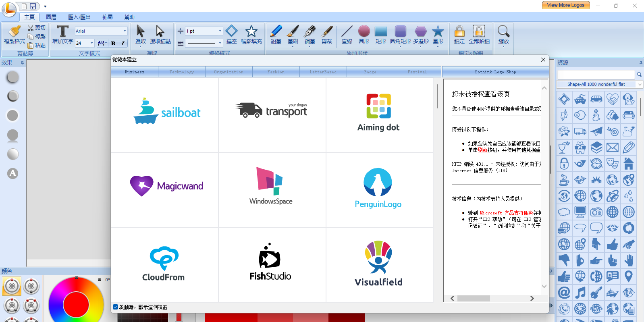Click the camera shape in resources
The image size is (644, 322).
[596, 212]
